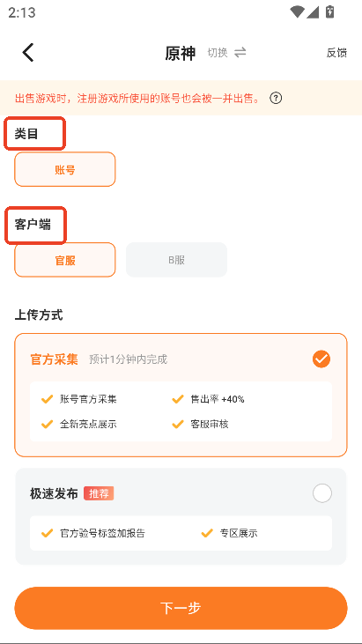Viewport: 362px width, 644px height.
Task: Tap the 官方采集 card heading
Action: coord(55,359)
